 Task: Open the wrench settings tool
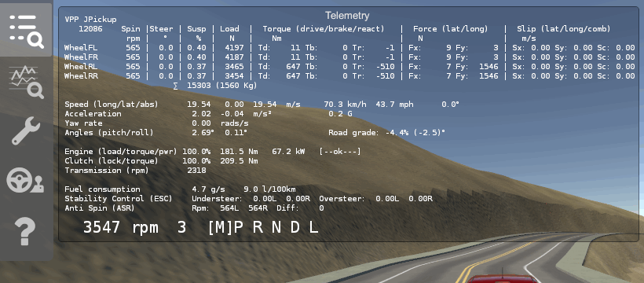pyautogui.click(x=26, y=130)
